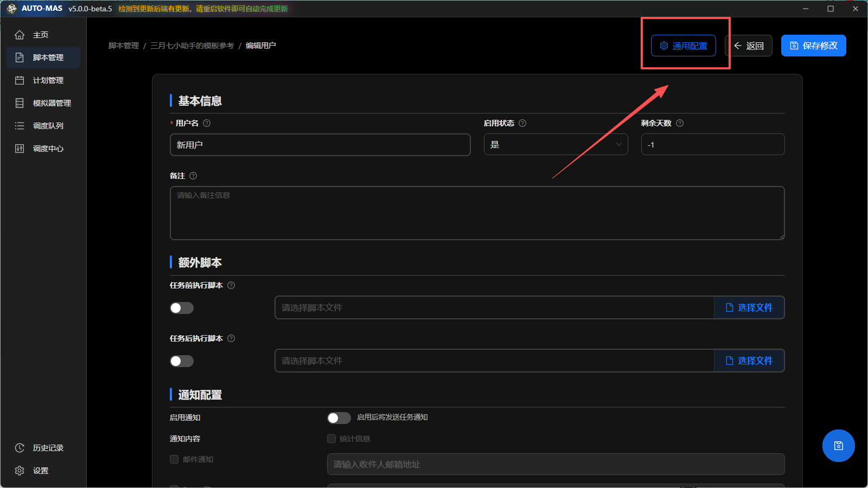
Task: Click the 保存修改 button
Action: pyautogui.click(x=813, y=46)
